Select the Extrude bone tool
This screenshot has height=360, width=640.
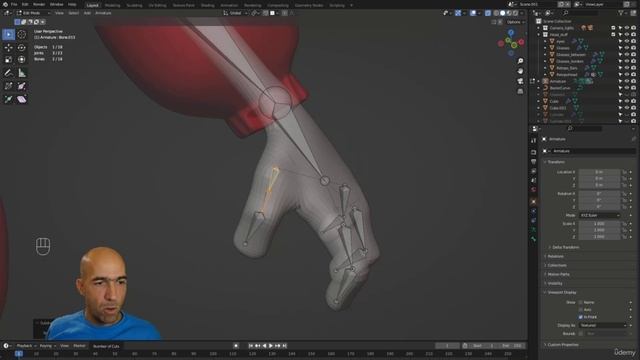point(8,99)
